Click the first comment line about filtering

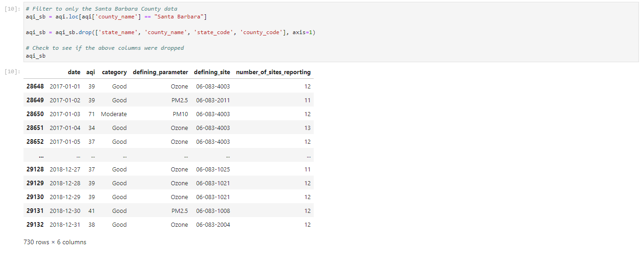click(x=101, y=9)
